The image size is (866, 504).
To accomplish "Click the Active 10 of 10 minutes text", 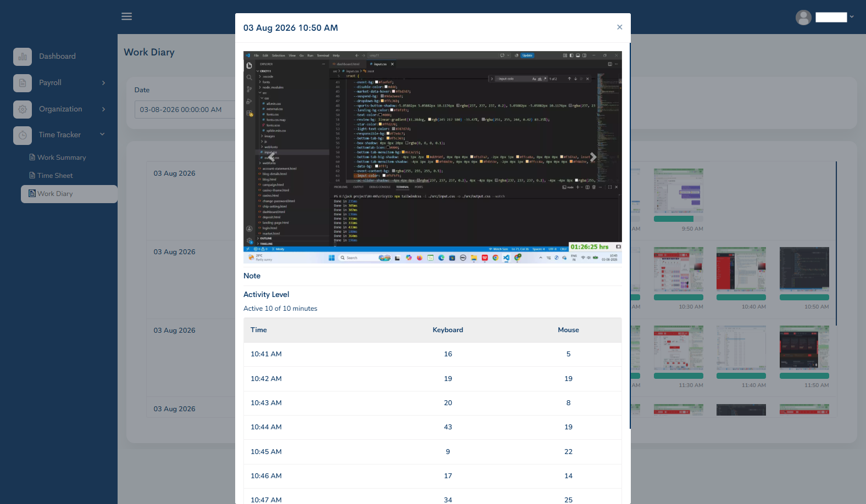I will pos(280,309).
